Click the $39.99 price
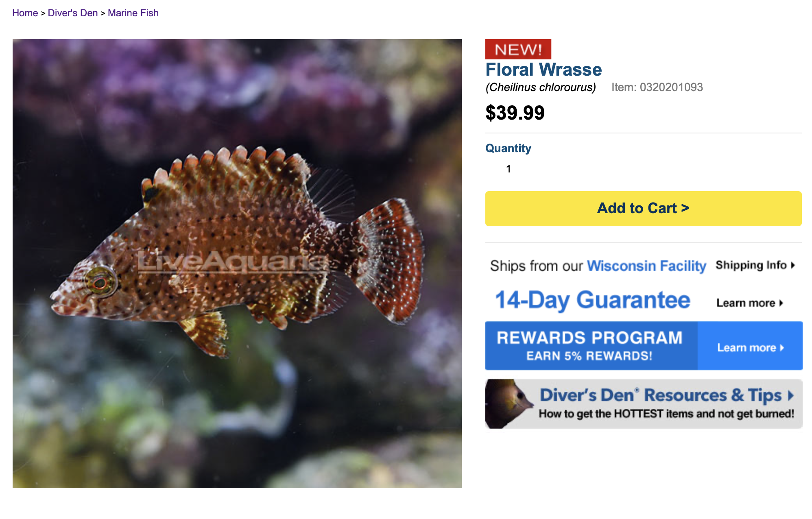Image resolution: width=812 pixels, height=519 pixels. point(515,113)
